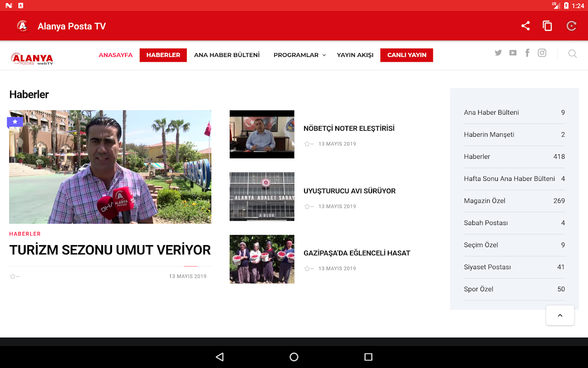Open the Seçim Özel sidebar category
Viewport: 588px width, 368px height.
tap(514, 245)
